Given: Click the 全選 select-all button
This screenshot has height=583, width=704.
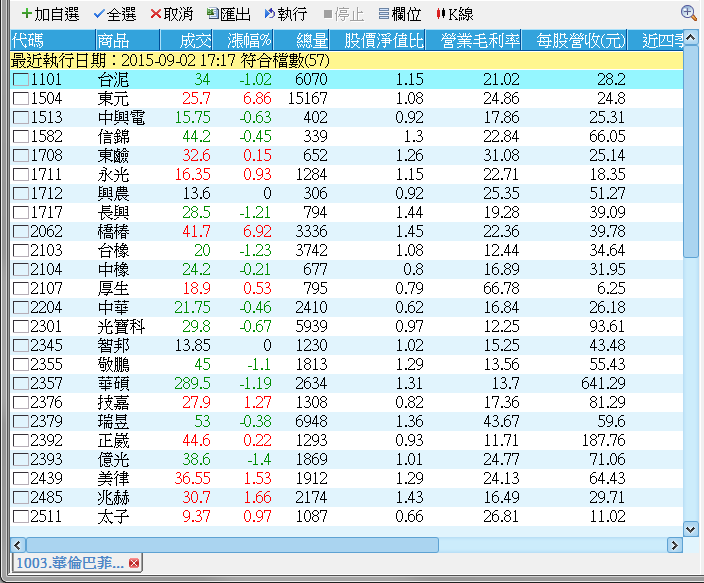Looking at the screenshot, I should [x=115, y=14].
